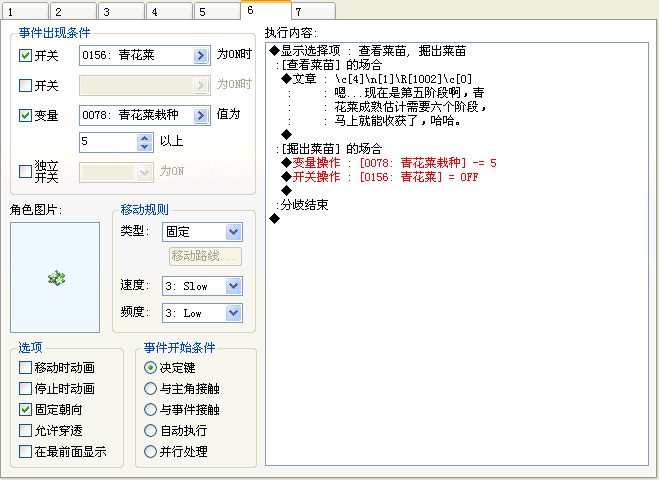Select 自动执行 trigger radio button

150,430
